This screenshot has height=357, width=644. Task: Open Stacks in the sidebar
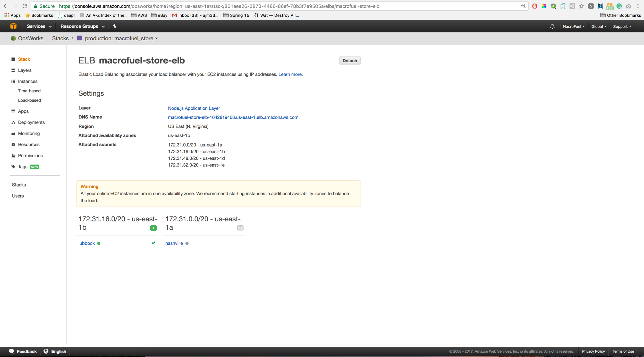coord(19,185)
